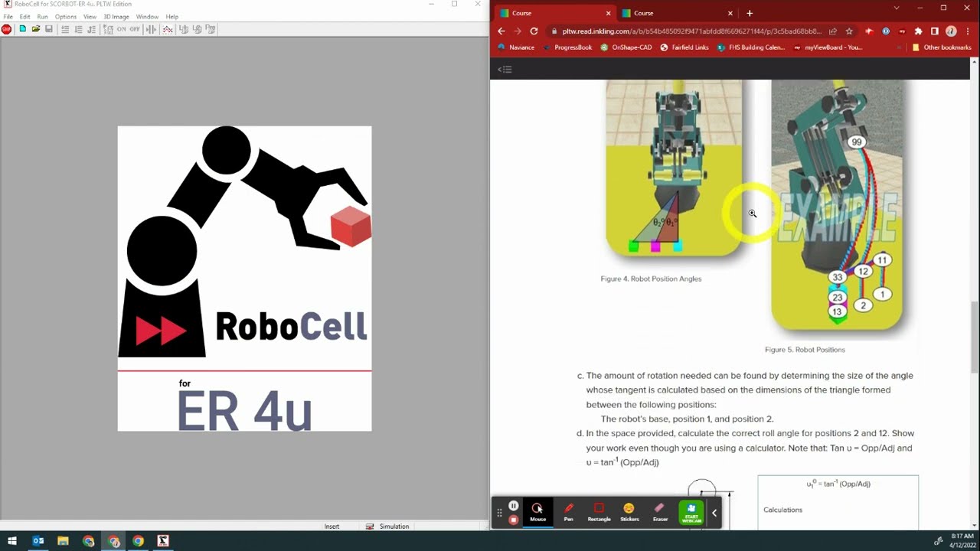
Task: Open the View menu in RoboCell
Action: pyautogui.click(x=90, y=17)
